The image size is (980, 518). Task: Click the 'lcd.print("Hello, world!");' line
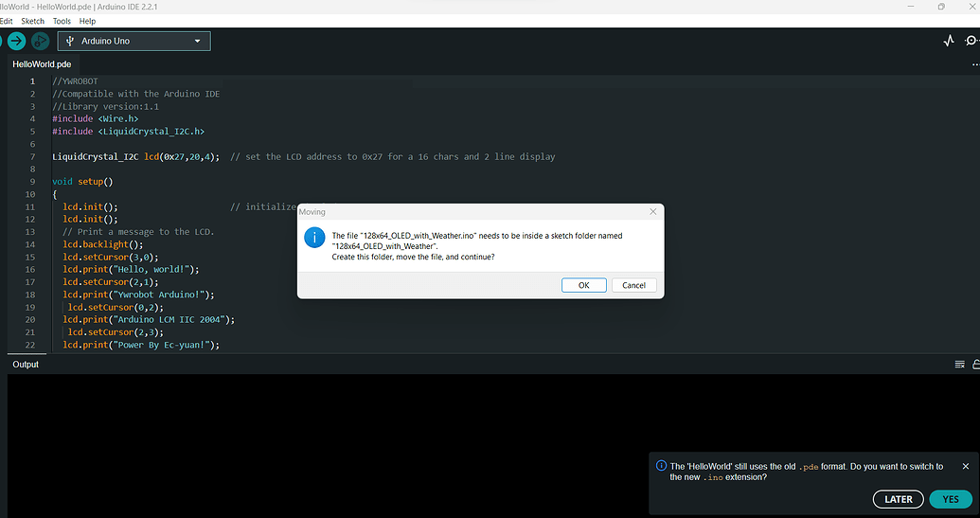[x=131, y=269]
